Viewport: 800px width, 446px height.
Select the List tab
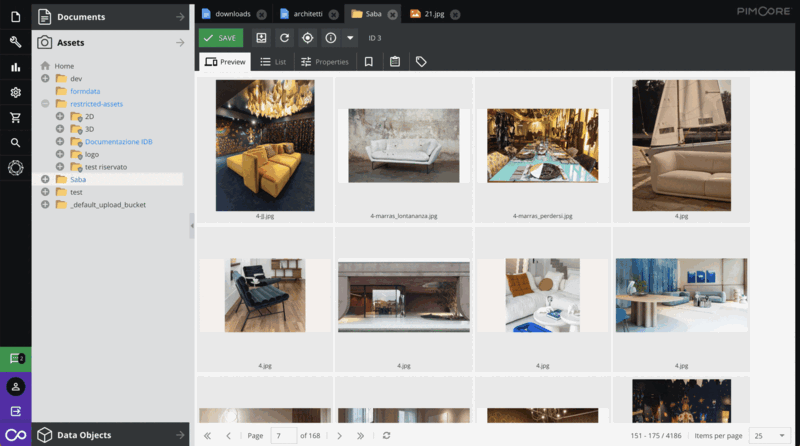tap(273, 62)
